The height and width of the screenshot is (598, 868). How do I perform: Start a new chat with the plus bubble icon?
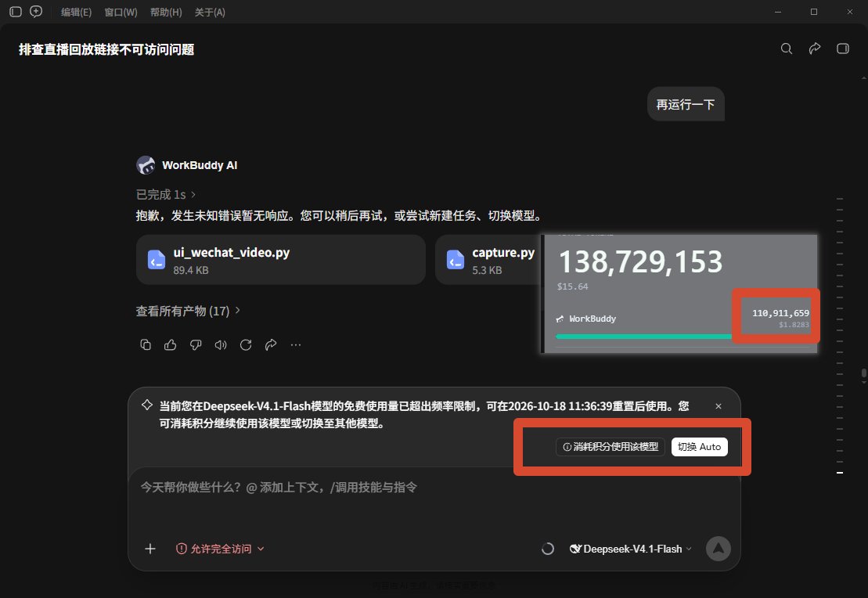(36, 12)
